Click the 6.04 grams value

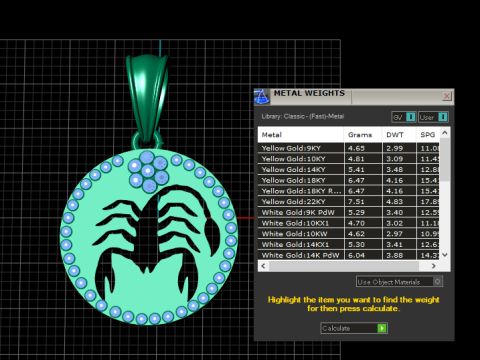coord(356,255)
